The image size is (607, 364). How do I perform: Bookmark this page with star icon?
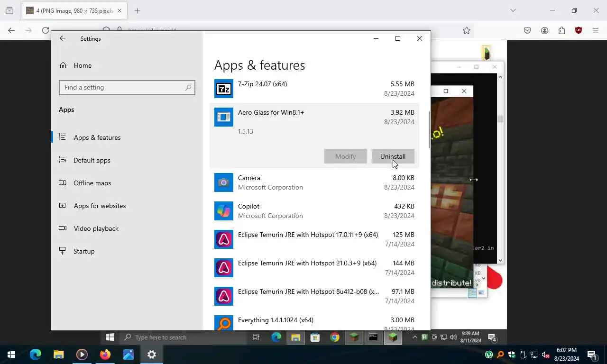[467, 30]
